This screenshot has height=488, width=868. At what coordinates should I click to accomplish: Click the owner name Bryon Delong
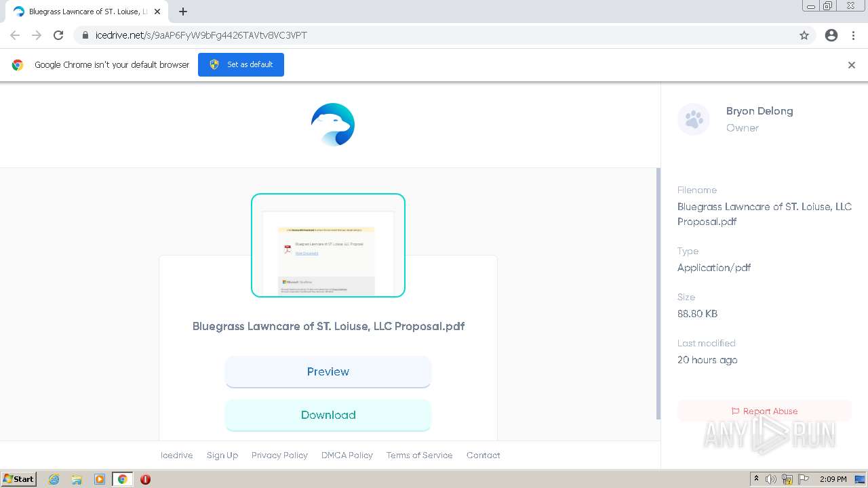(x=759, y=111)
